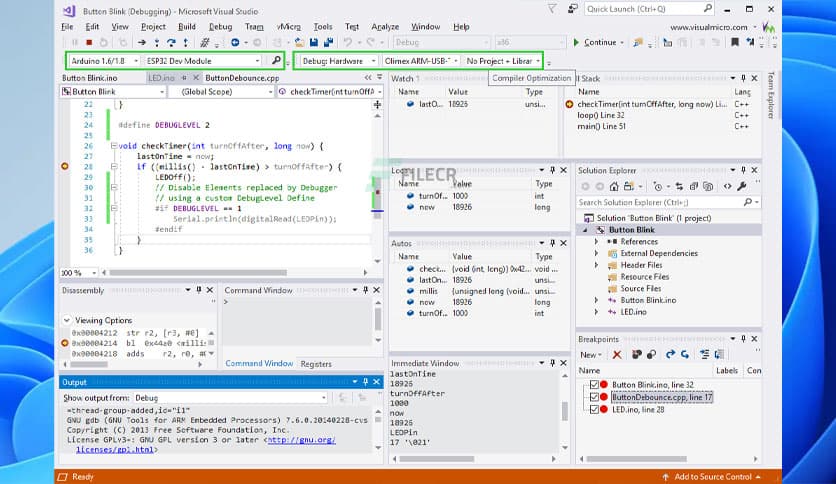Click New breakpoint button
The width and height of the screenshot is (836, 484).
590,354
